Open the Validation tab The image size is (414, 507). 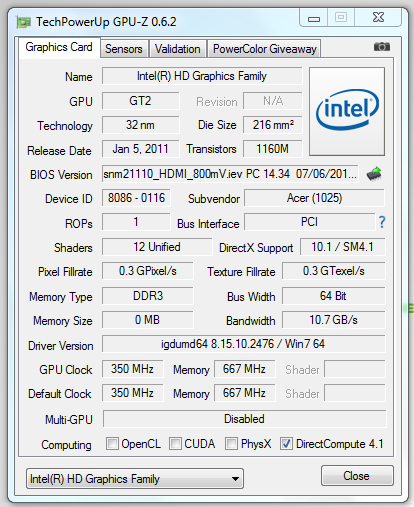[x=177, y=49]
